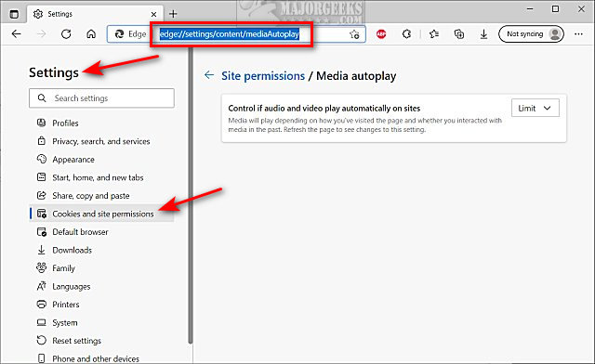Click the browser Back arrow button
The image size is (595, 364).
tap(17, 34)
